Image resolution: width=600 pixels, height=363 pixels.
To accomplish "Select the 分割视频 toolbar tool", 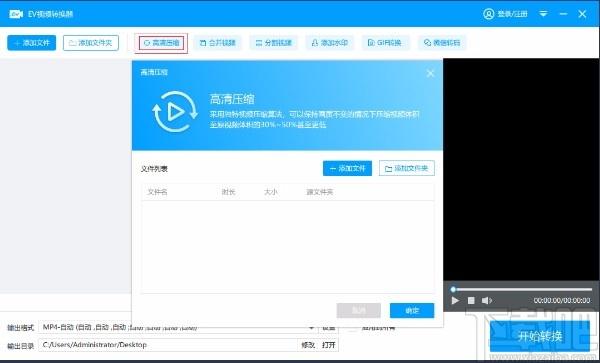I will pos(273,43).
